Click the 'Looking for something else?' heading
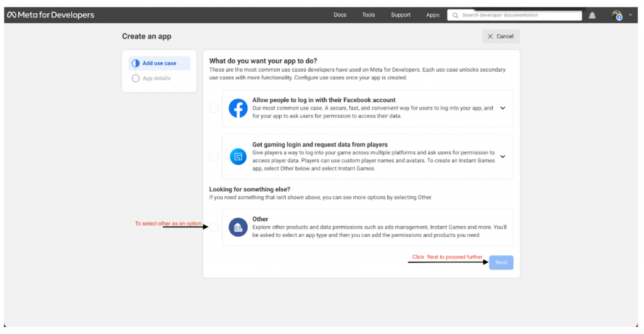Screen dimensions: 644x334 click(250, 189)
